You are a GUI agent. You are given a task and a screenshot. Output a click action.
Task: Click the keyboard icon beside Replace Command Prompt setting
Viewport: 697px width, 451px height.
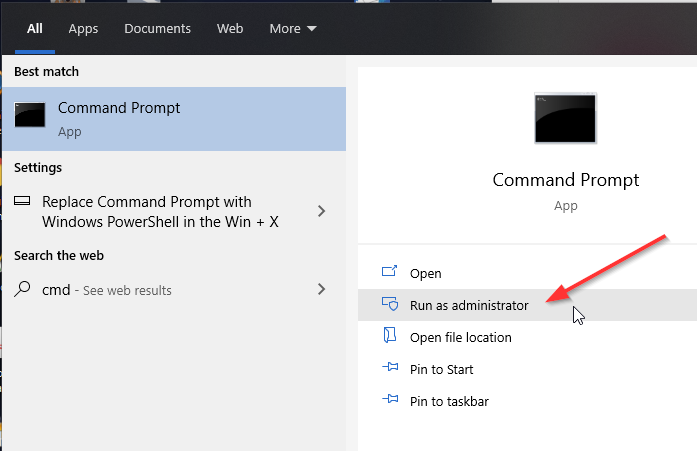[22, 201]
